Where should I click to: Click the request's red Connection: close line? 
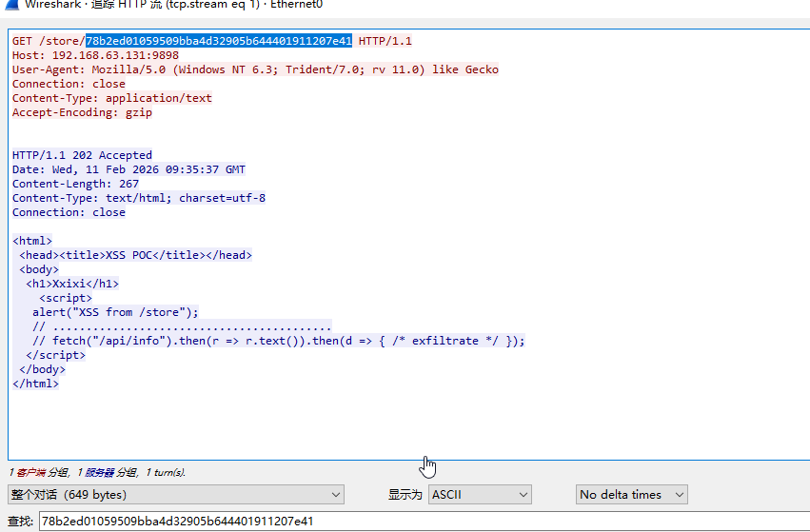69,84
